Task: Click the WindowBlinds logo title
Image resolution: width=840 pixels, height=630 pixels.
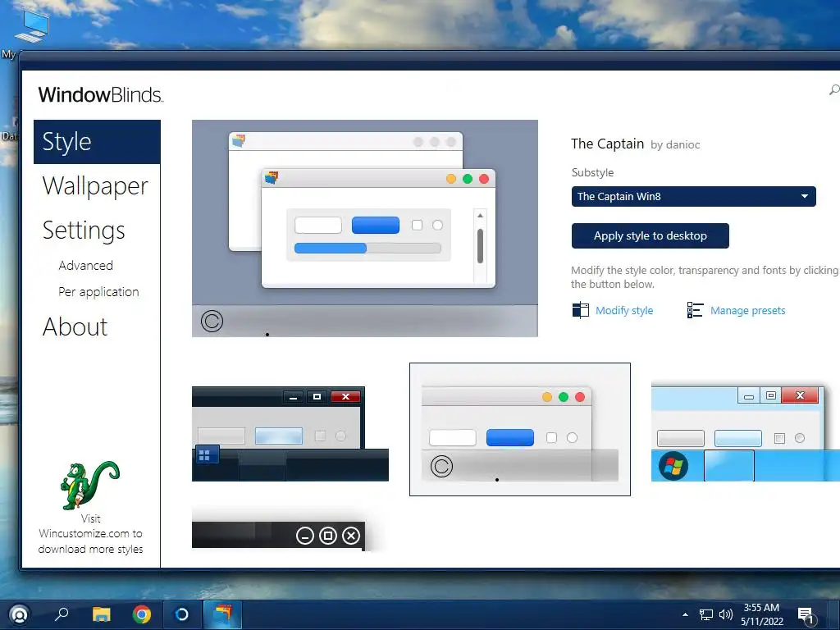Action: [101, 95]
